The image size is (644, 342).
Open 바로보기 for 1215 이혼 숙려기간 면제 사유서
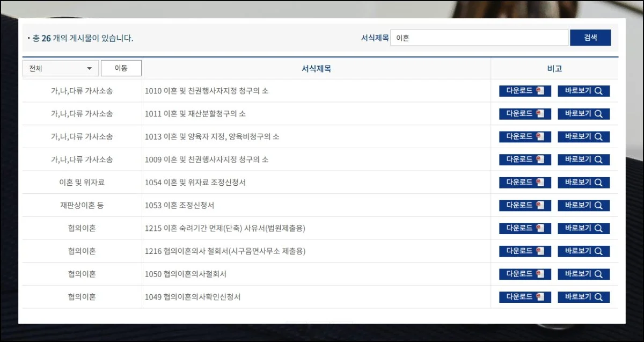584,228
